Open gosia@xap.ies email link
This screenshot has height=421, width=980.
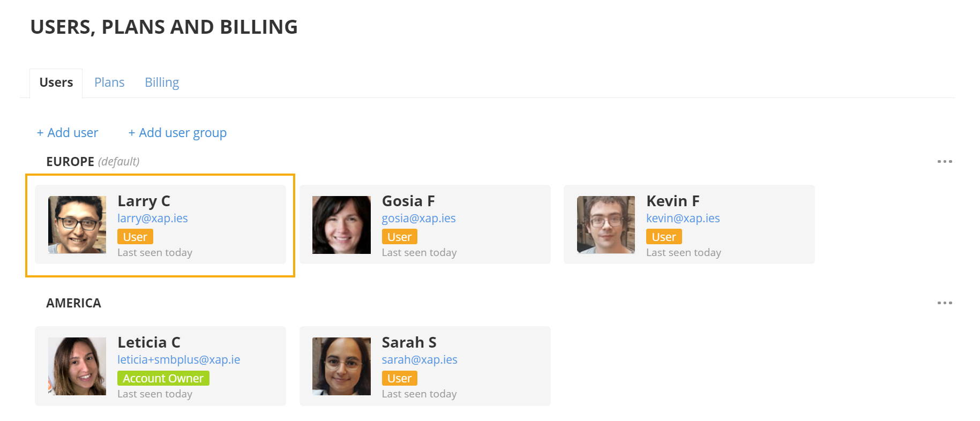(x=418, y=218)
